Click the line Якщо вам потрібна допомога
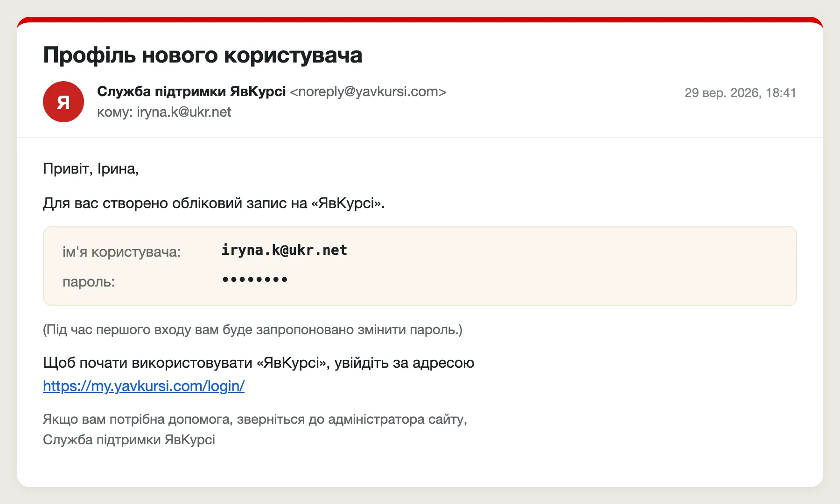840x504 pixels. click(255, 420)
